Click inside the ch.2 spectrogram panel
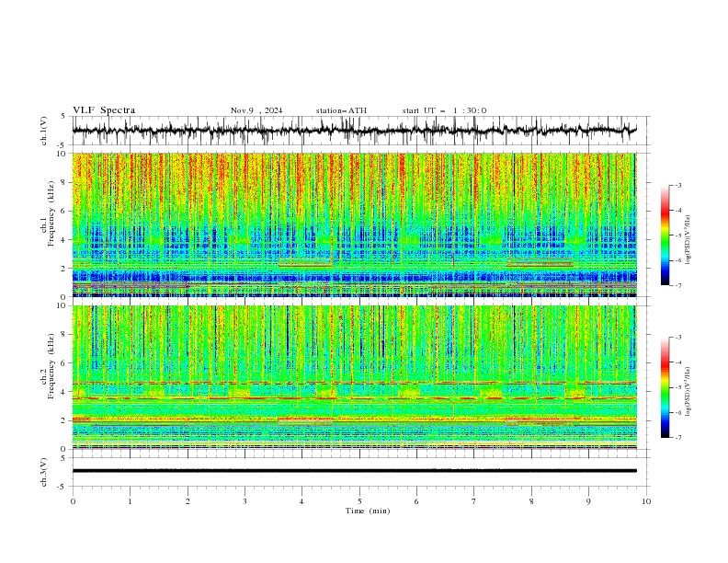The width and height of the screenshot is (728, 563). (355, 377)
